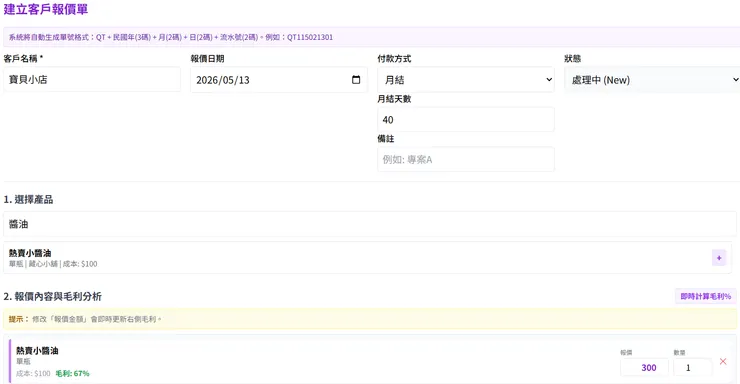Image resolution: width=740 pixels, height=384 pixels.
Task: Add 熱賣小醬油 with the plus icon
Action: point(719,258)
